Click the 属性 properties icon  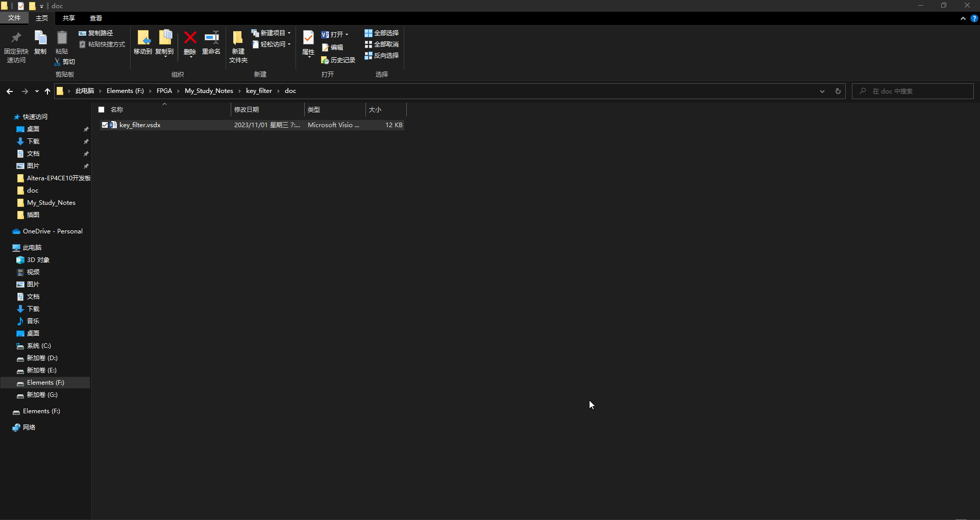tap(308, 38)
